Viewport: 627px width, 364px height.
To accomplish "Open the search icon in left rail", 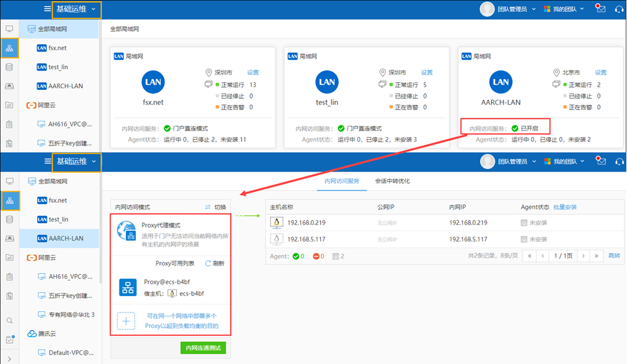I will pyautogui.click(x=9, y=320).
